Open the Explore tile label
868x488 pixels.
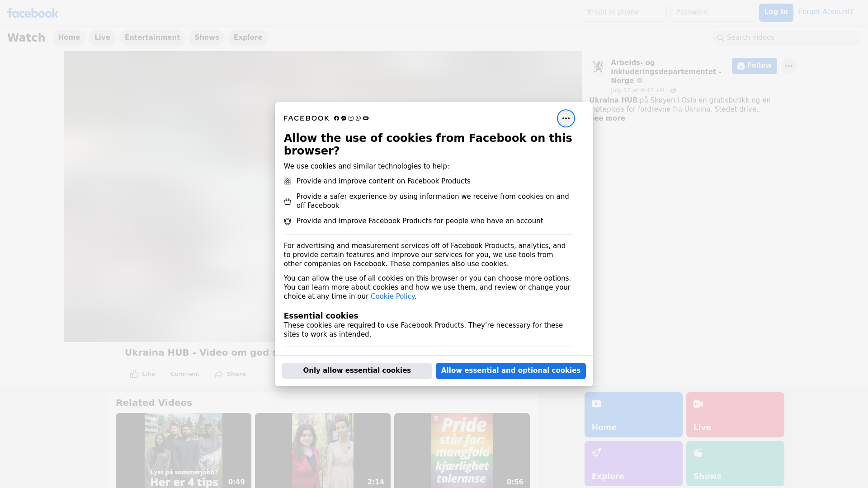[608, 476]
